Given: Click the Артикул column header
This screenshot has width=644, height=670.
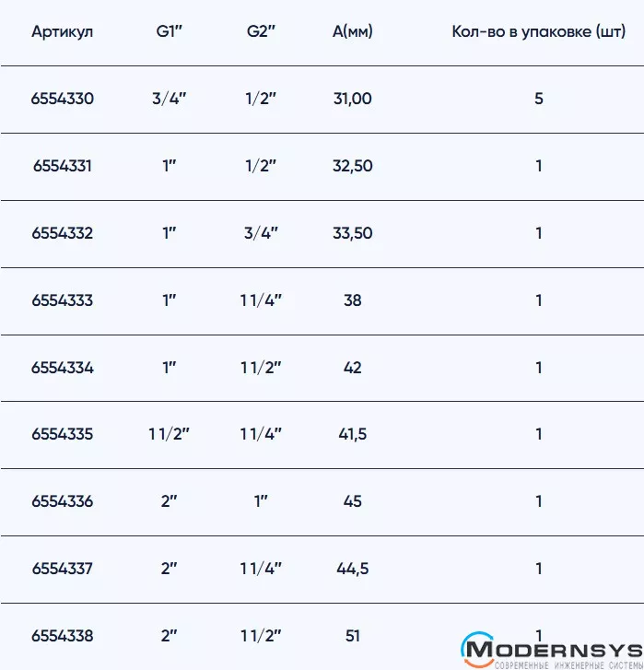Looking at the screenshot, I should point(63,32).
